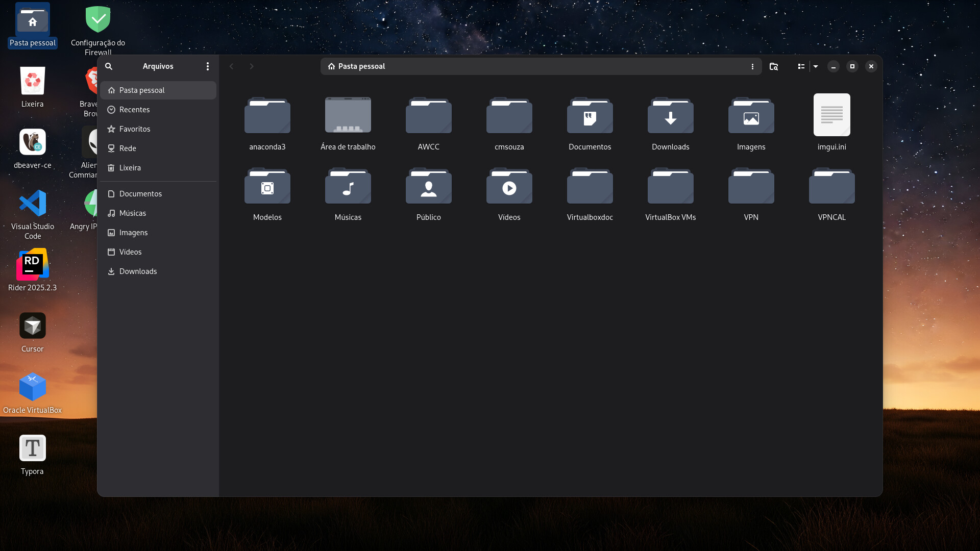Open the path bar three-dot menu
980x551 pixels.
tap(752, 66)
